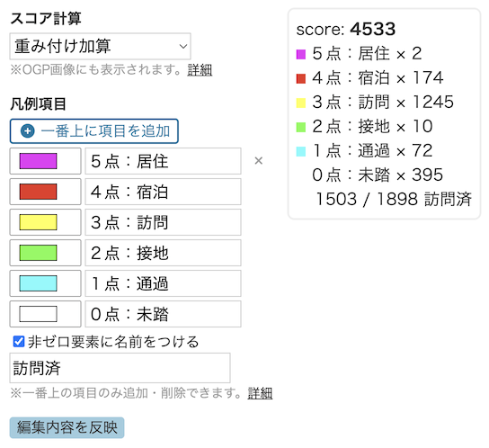Open the 詳細 link after the add/delete note
The height and width of the screenshot is (448, 489).
[x=260, y=393]
